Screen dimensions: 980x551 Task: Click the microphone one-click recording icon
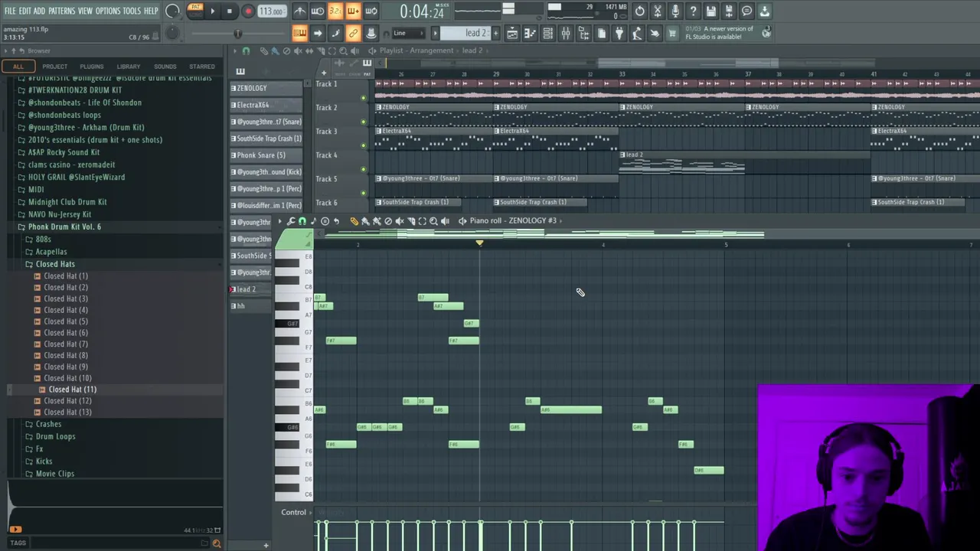pyautogui.click(x=675, y=11)
